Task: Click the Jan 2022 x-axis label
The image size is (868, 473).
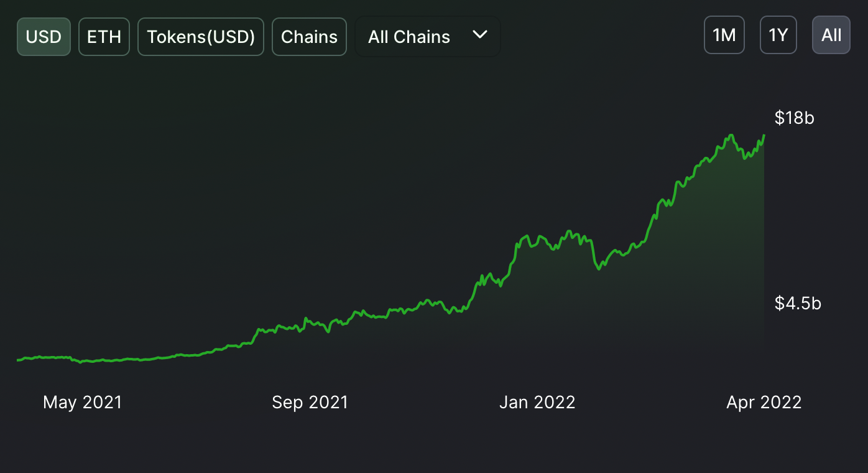Action: pos(537,402)
